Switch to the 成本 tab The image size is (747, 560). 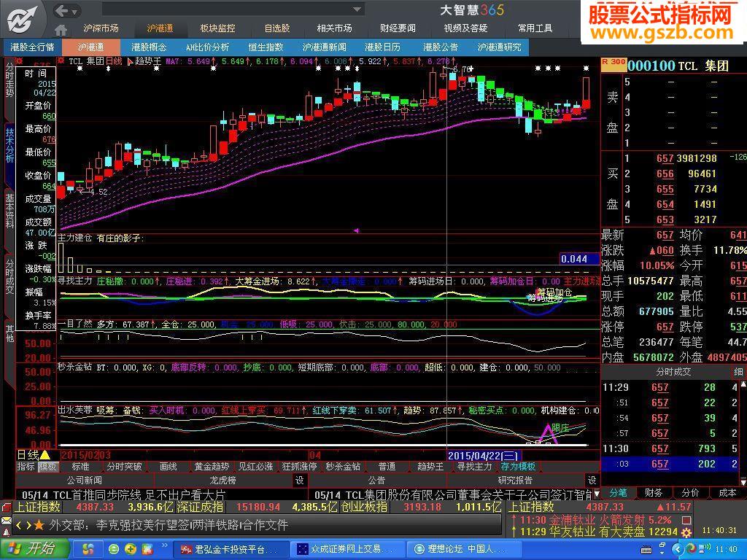[x=727, y=493]
